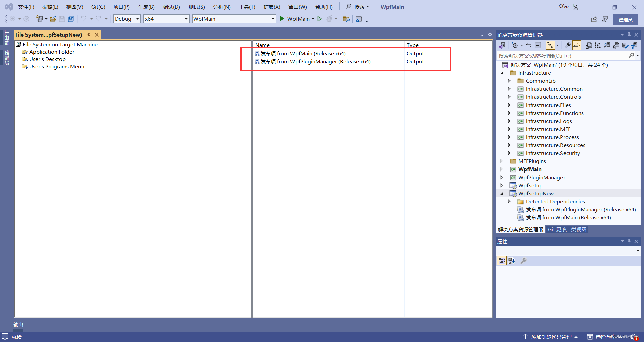The height and width of the screenshot is (342, 644).
Task: Click the Pending Changes Filter clock icon
Action: (515, 45)
